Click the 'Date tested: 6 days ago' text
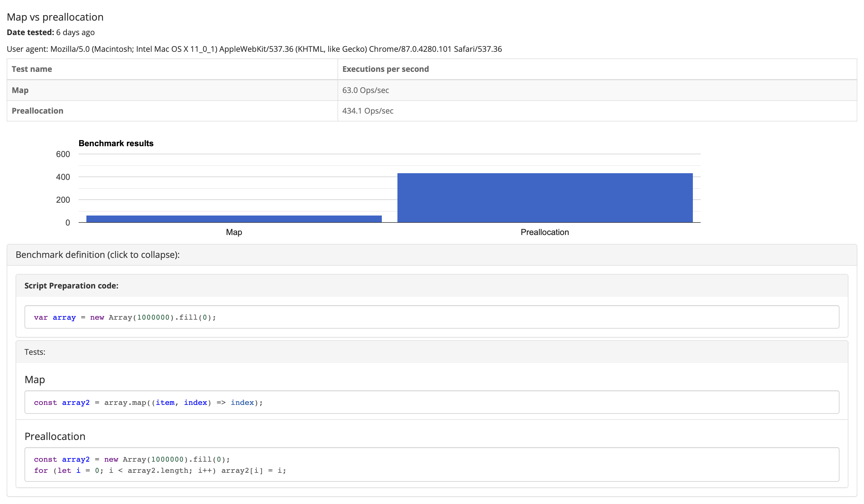Image resolution: width=864 pixels, height=504 pixels. (51, 32)
